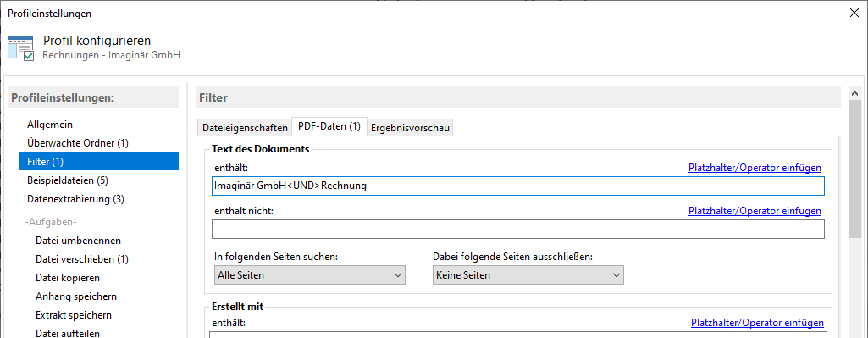Click the 'Profileinstellungen:' sidebar heading
Viewport: 868px width, 338px height.
click(64, 97)
